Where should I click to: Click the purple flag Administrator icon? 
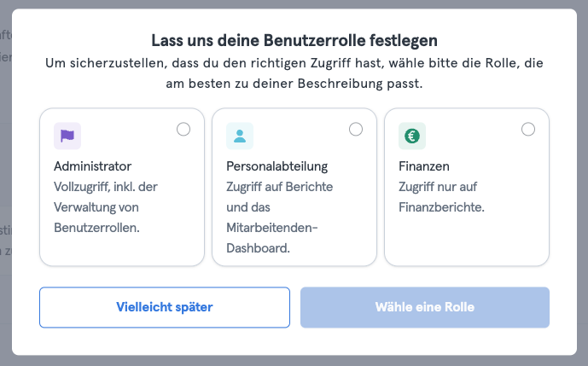[67, 136]
